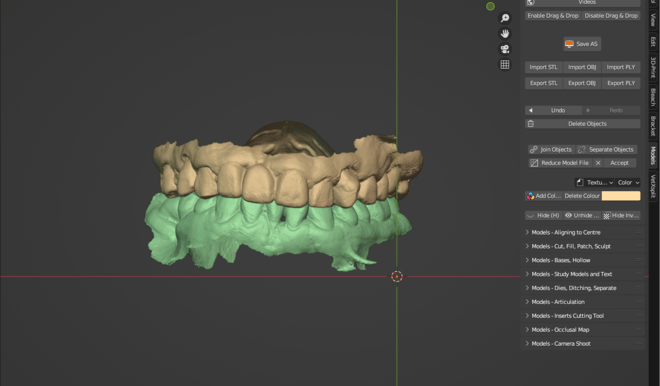Switch orthographic view with the grid icon
The image size is (660, 386).
[x=505, y=64]
